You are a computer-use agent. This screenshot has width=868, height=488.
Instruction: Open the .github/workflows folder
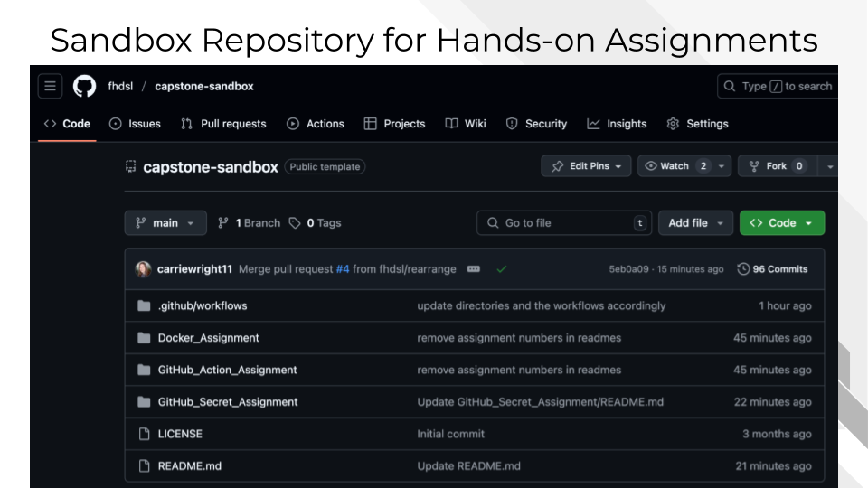(203, 306)
